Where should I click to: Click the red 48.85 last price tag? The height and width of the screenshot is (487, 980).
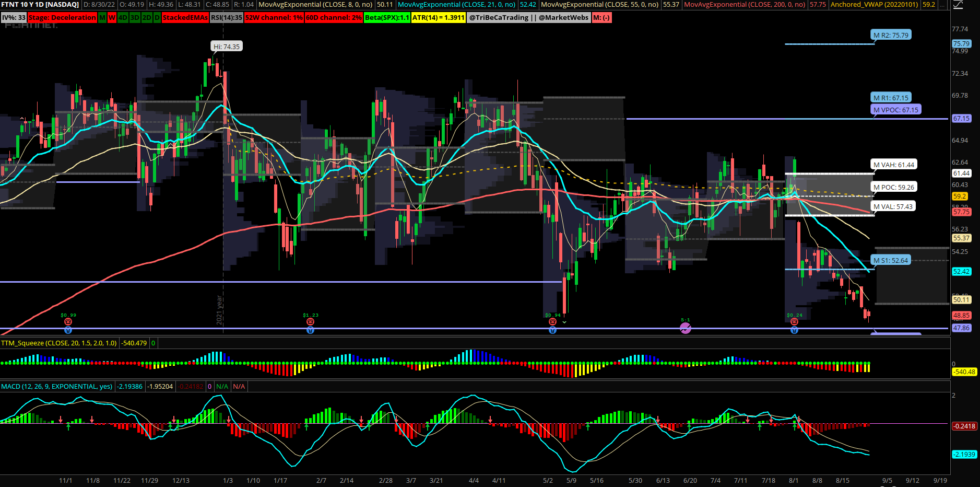pos(961,315)
